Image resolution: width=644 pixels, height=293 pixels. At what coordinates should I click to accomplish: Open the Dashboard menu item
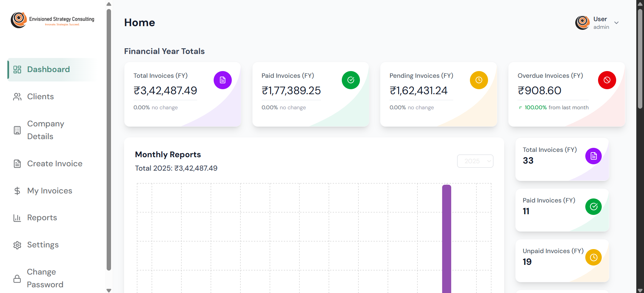[x=48, y=69]
